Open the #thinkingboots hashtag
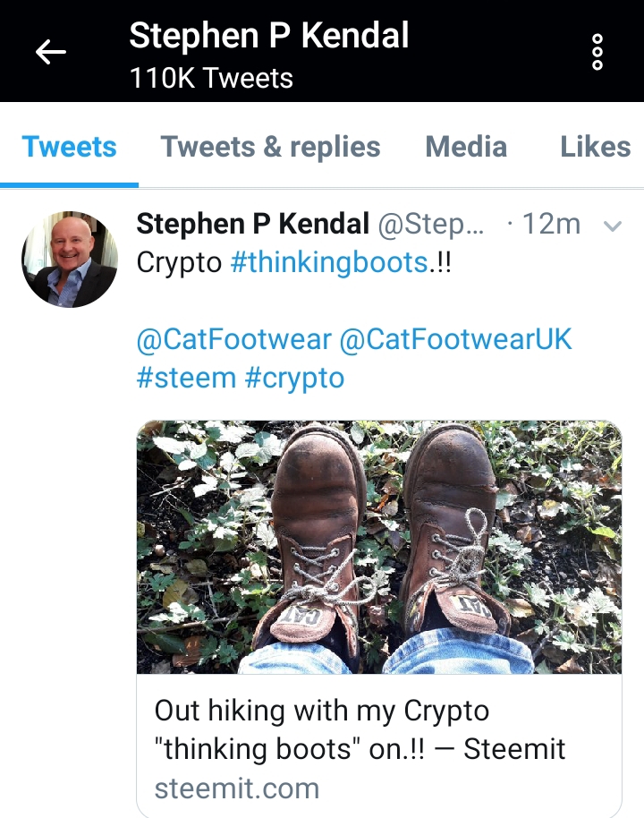 tap(328, 262)
